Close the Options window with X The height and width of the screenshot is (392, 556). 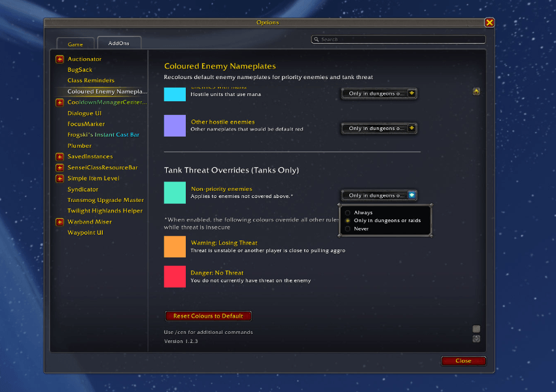point(489,23)
